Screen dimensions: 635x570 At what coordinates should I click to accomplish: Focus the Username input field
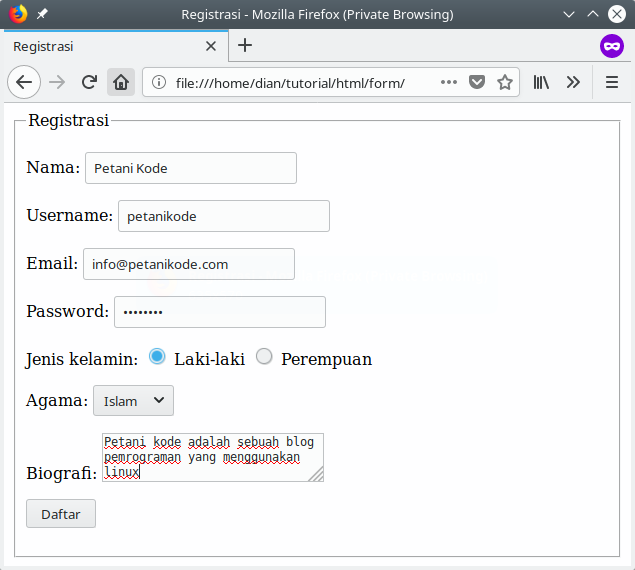point(224,216)
